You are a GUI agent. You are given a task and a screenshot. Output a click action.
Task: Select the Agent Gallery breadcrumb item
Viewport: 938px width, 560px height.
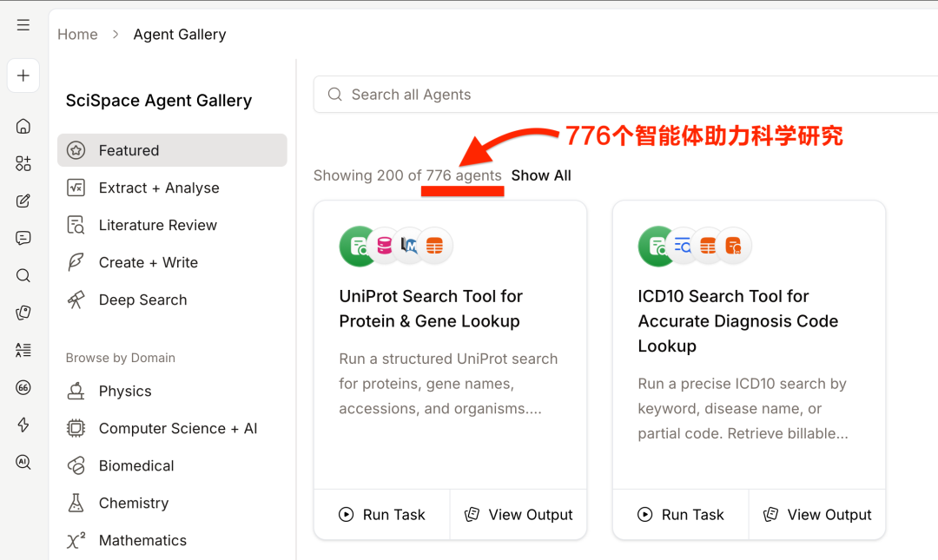click(179, 34)
